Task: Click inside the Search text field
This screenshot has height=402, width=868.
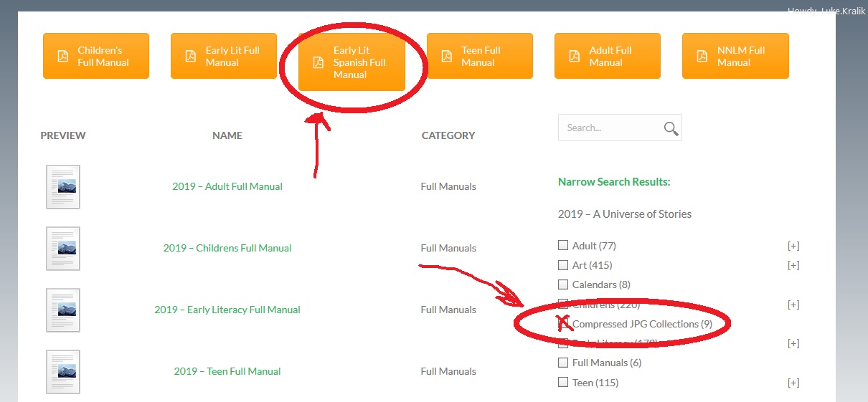Action: coord(610,128)
